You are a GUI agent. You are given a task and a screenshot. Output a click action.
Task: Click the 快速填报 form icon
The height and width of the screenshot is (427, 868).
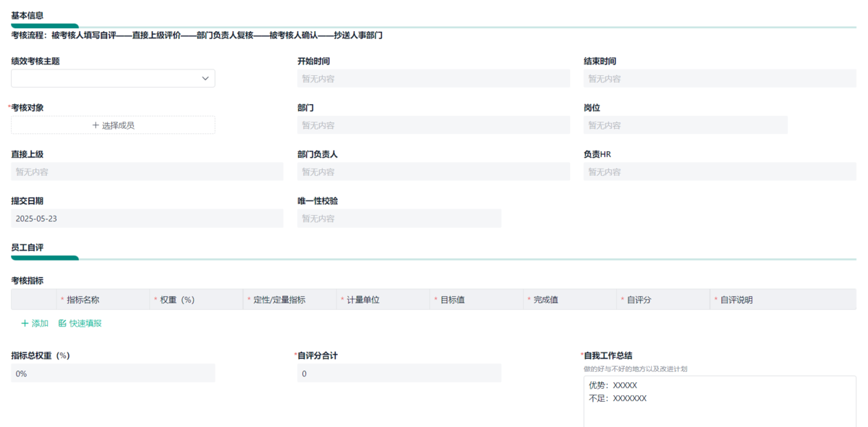[x=62, y=324]
